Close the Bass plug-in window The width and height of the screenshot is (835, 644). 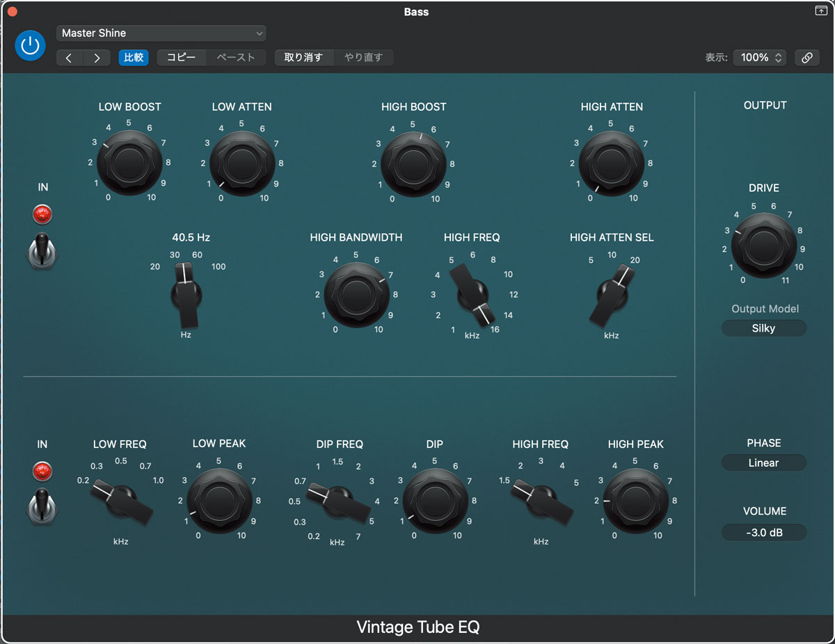pos(12,12)
